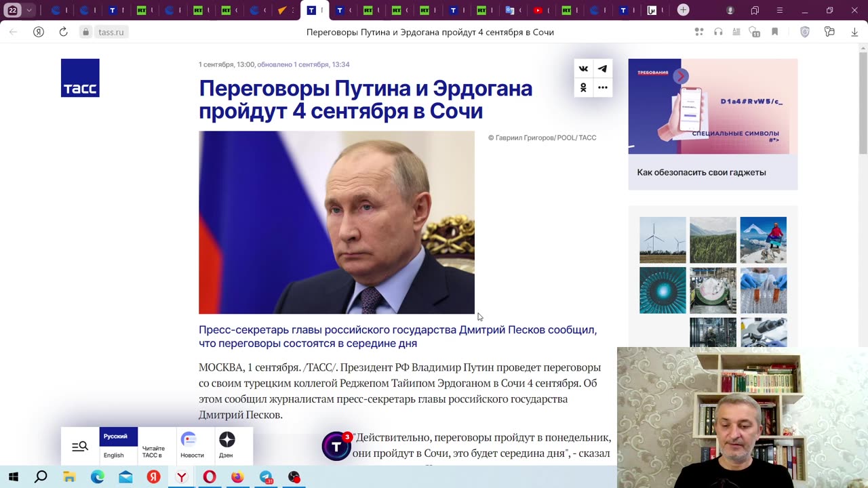
Task: Click the TASS logo
Action: 80,78
